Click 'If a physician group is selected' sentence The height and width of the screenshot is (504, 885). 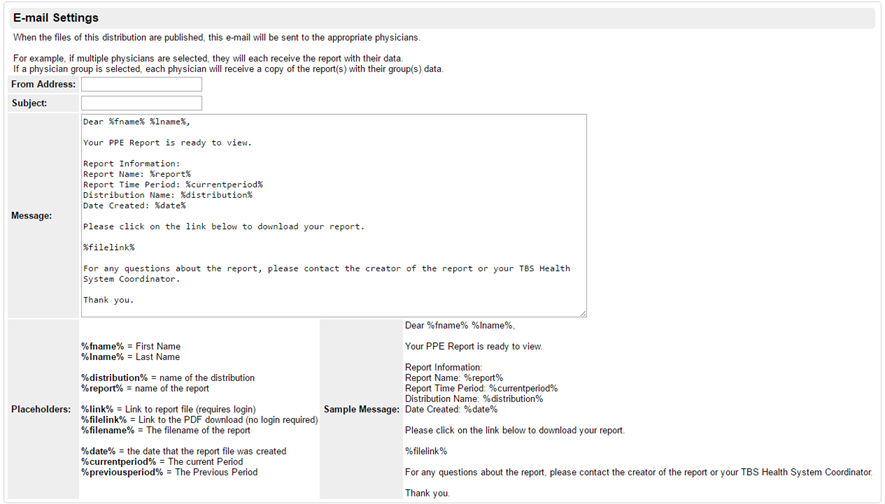tap(229, 69)
